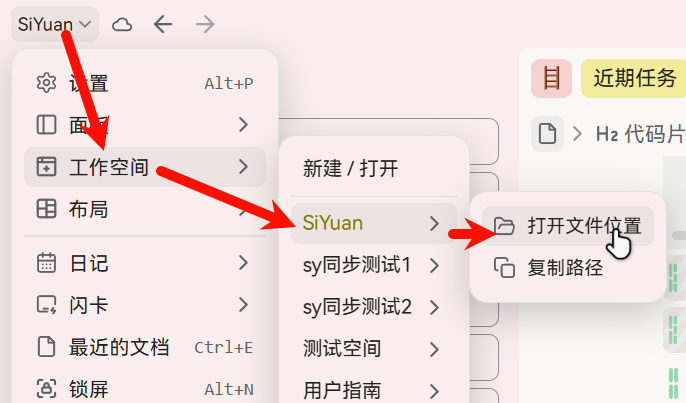Go back with the left arrow
This screenshot has width=686, height=403.
(x=163, y=25)
